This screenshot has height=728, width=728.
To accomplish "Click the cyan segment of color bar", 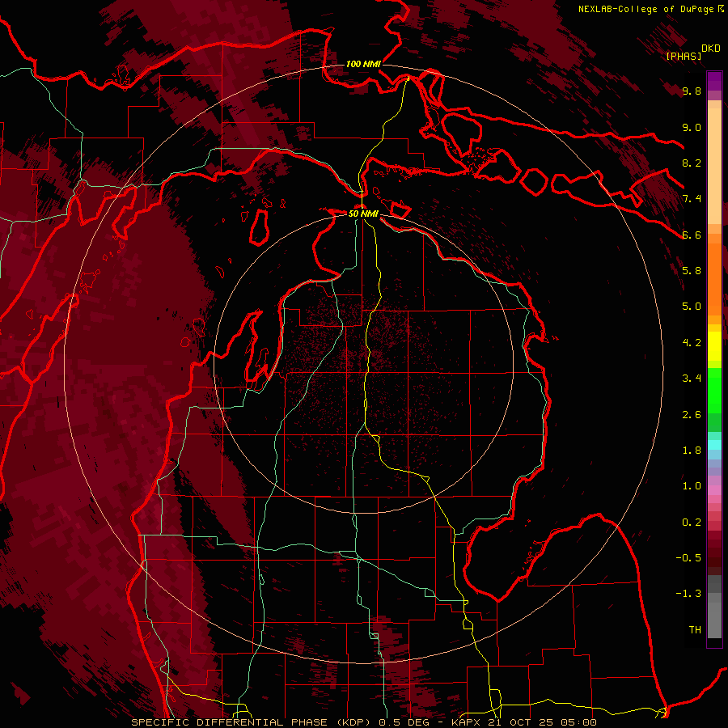I will click(714, 445).
